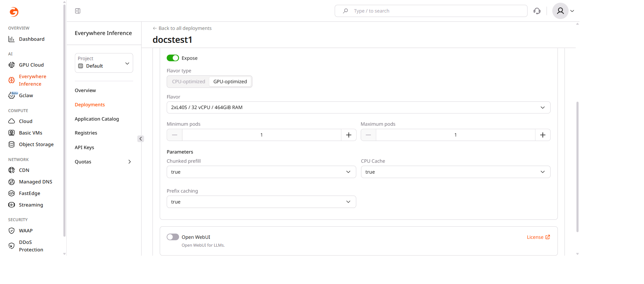This screenshot has height=284, width=644.
Task: Click the Maximum pods number field
Action: [455, 135]
